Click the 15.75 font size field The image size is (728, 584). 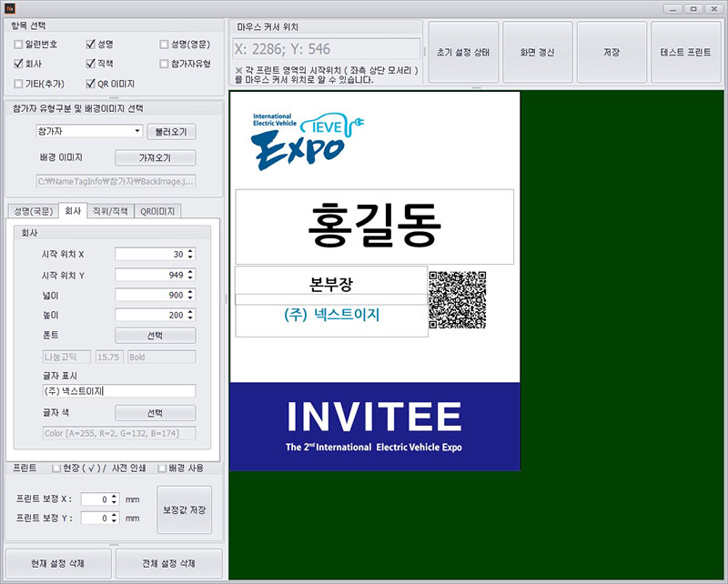pyautogui.click(x=109, y=357)
